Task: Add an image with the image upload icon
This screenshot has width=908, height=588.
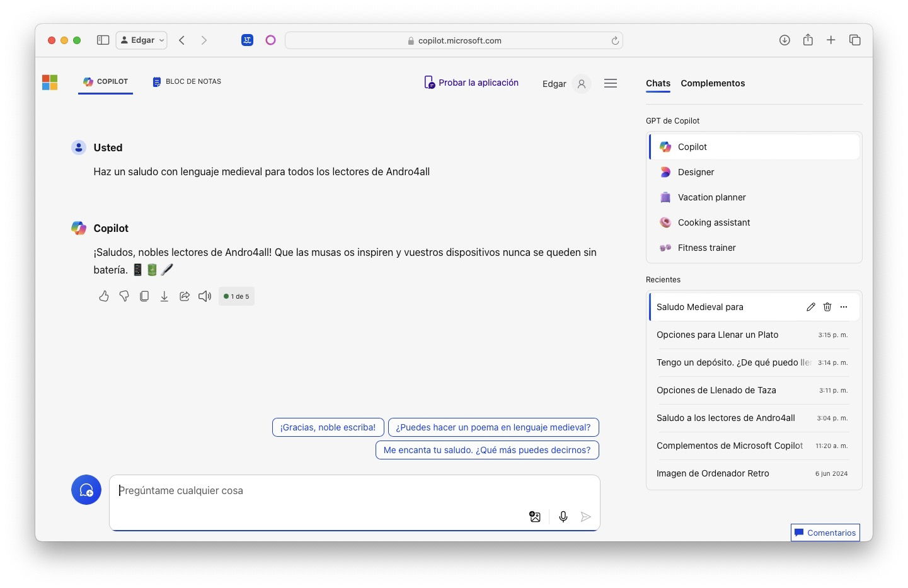Action: coord(535,517)
